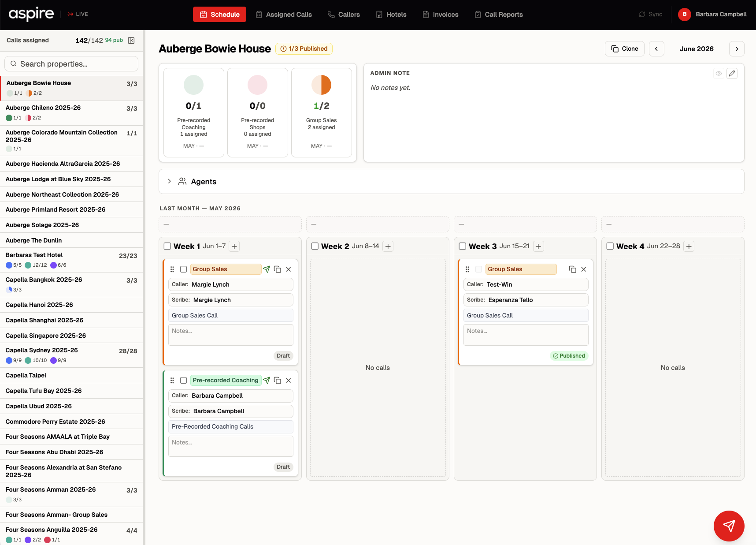Screen dimensions: 756x545
Task: Open the Assigned Calls tab
Action: coord(284,15)
